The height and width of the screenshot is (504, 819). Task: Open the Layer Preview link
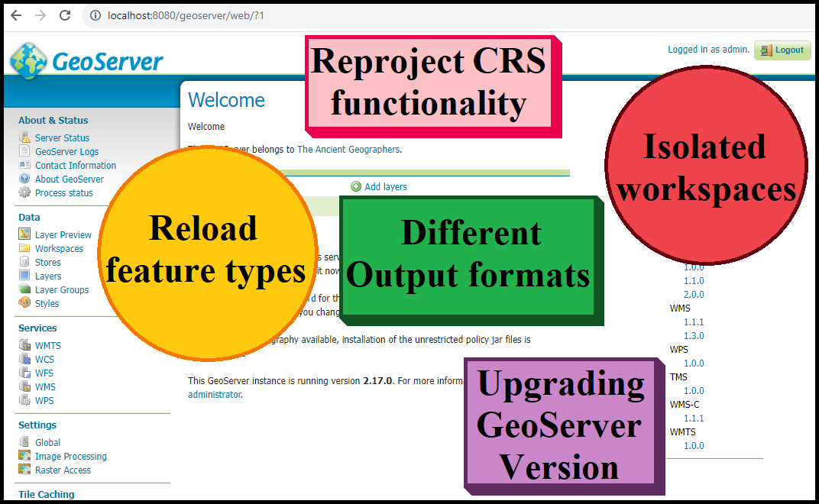(x=63, y=235)
